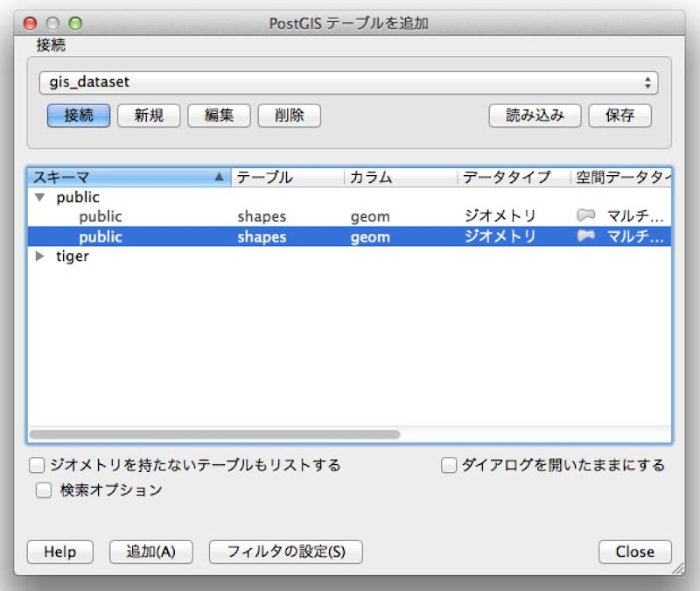Click the 新規 new connection button
This screenshot has height=591, width=700.
tap(149, 116)
